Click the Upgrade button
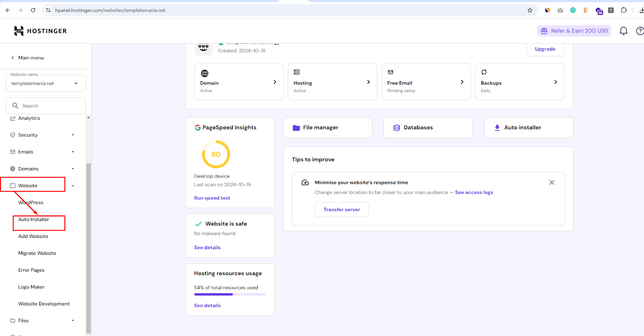The width and height of the screenshot is (644, 336). click(545, 49)
